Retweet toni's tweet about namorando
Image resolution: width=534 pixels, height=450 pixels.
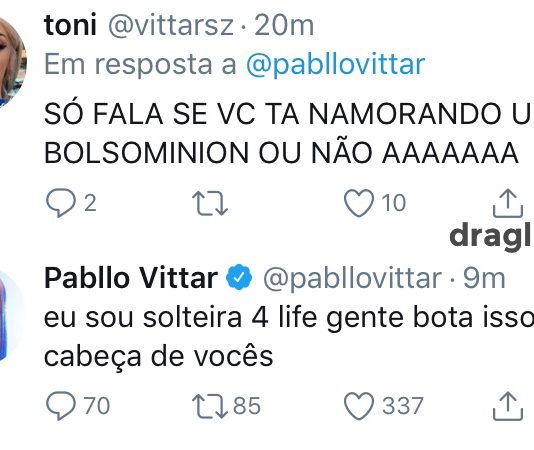pos(210,203)
